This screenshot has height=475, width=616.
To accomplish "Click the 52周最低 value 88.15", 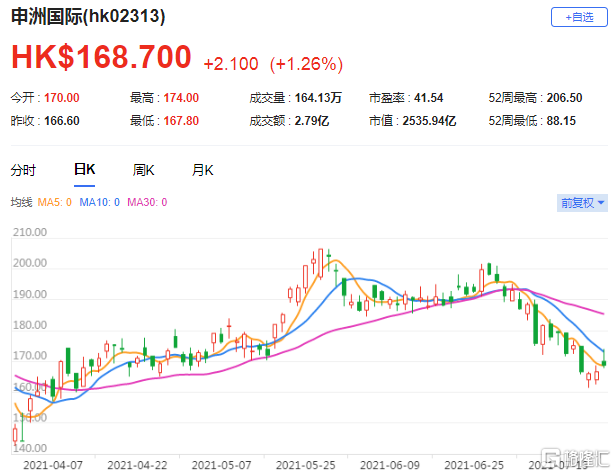I will tap(561, 121).
